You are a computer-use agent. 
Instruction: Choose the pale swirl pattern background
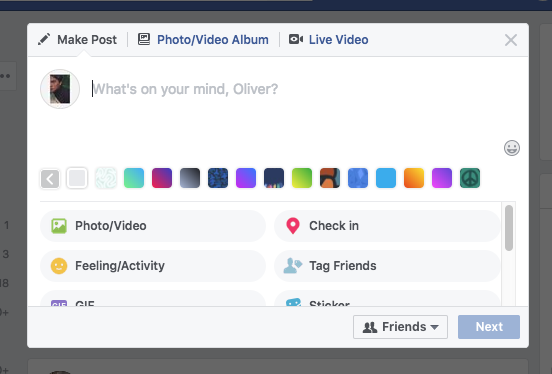pyautogui.click(x=106, y=178)
